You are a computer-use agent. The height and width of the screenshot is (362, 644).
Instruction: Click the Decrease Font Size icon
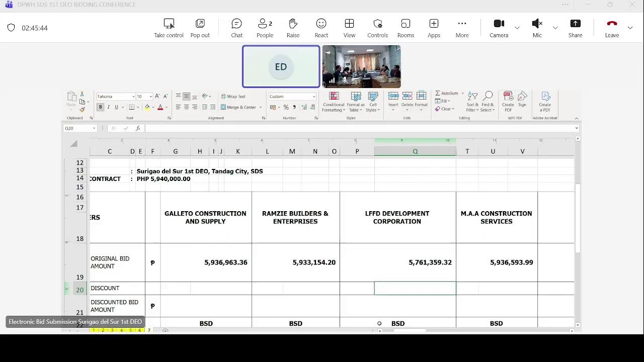click(x=166, y=96)
